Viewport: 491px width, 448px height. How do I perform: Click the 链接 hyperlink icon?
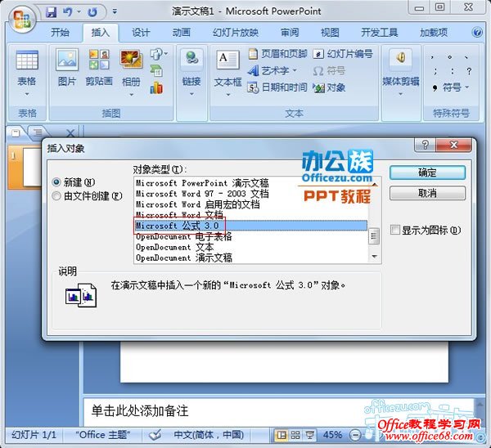click(x=191, y=58)
